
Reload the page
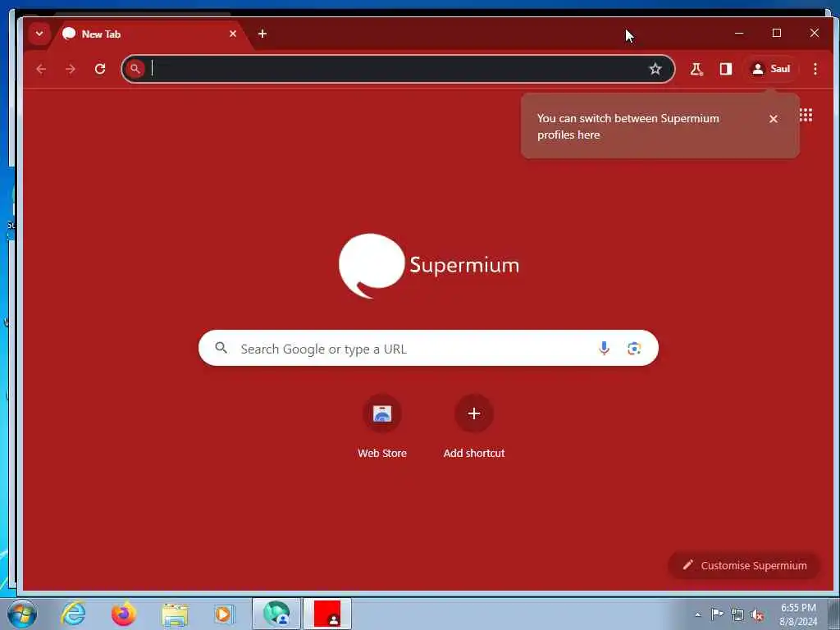pos(99,69)
